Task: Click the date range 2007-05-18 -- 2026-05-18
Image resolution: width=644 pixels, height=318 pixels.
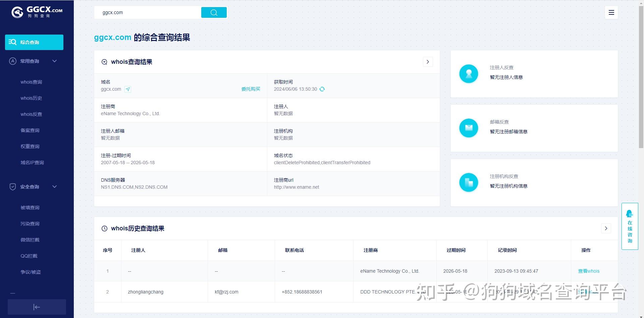Action: (128, 163)
